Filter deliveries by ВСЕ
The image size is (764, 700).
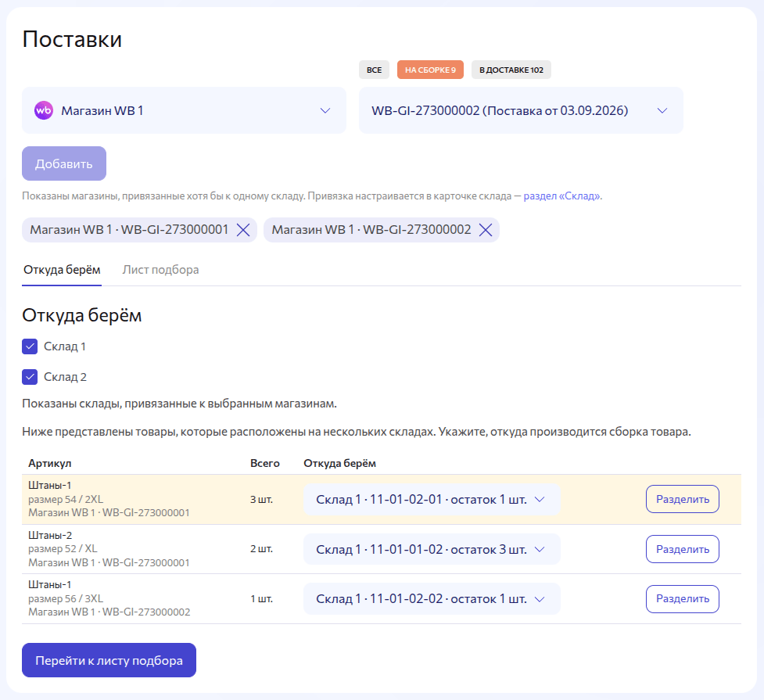pos(375,70)
